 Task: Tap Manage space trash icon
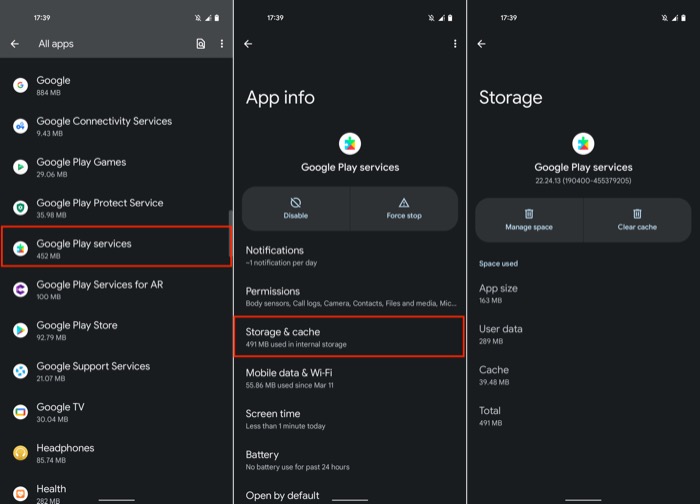pos(529,214)
